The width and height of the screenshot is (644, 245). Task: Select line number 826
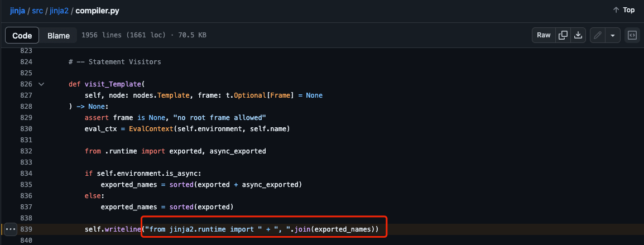(26, 84)
